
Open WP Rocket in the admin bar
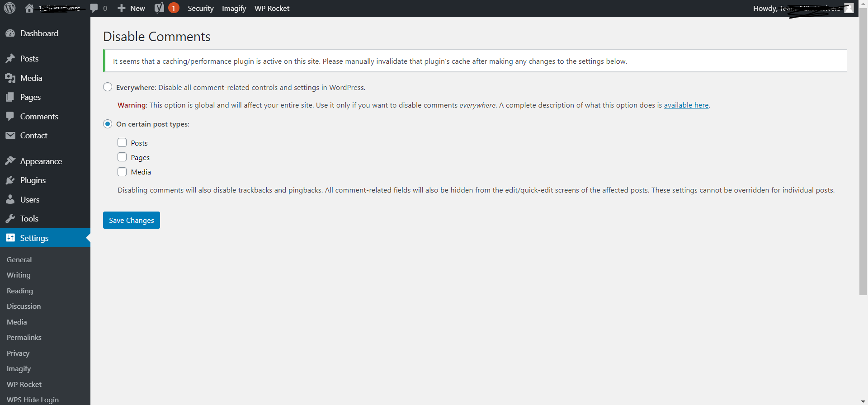(272, 8)
